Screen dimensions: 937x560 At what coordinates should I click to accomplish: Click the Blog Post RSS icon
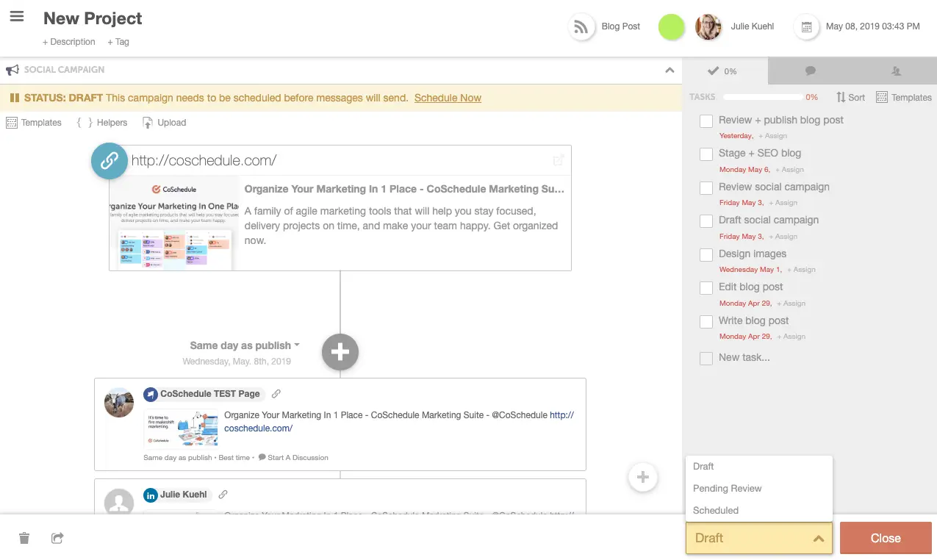pos(581,26)
